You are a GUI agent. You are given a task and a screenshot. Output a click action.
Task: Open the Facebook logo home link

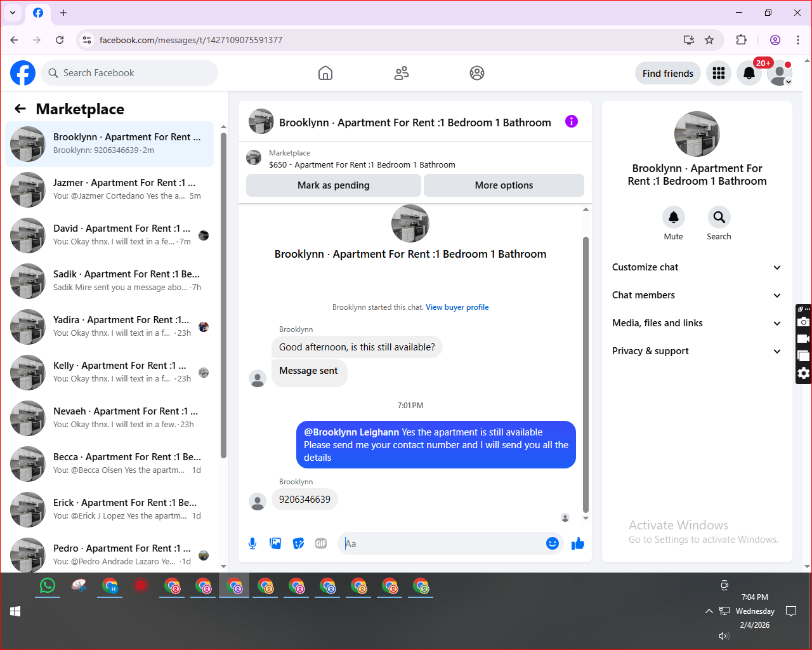[x=23, y=73]
